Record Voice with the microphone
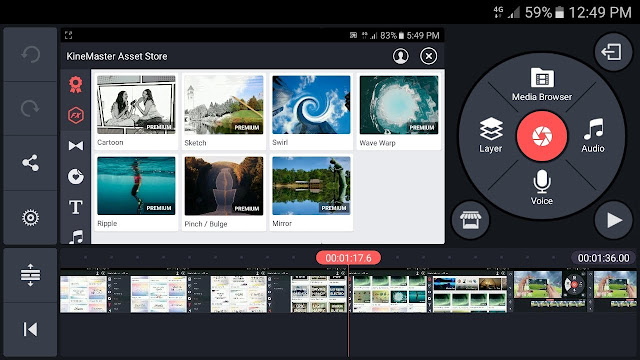The width and height of the screenshot is (640, 360). click(542, 187)
